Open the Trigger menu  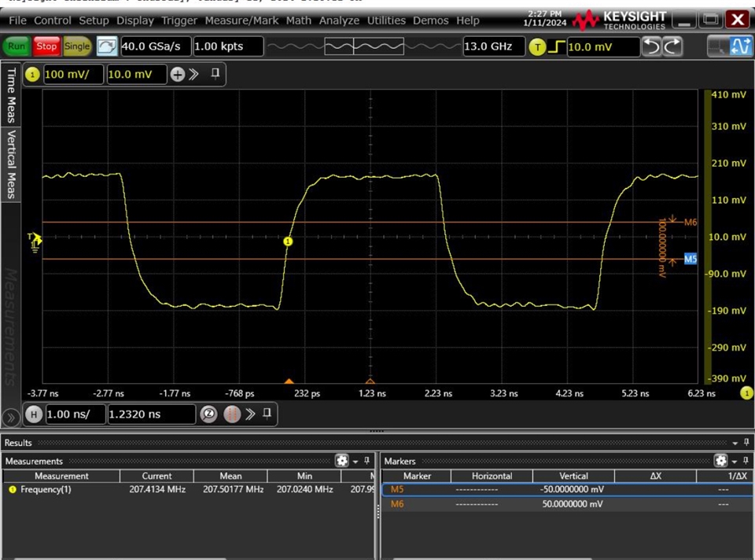179,20
